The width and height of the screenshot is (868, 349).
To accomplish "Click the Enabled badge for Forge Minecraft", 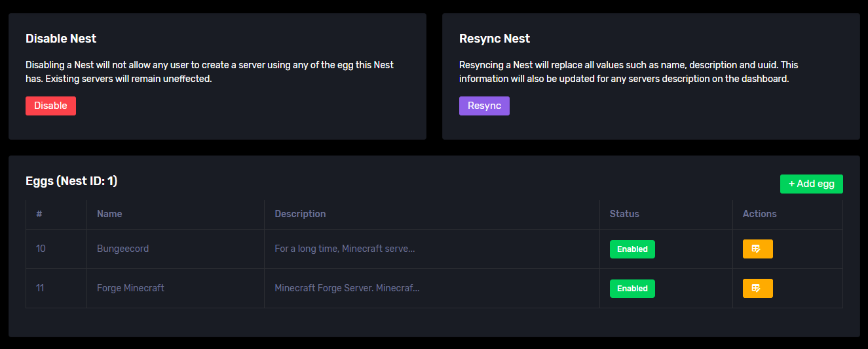I will click(632, 289).
